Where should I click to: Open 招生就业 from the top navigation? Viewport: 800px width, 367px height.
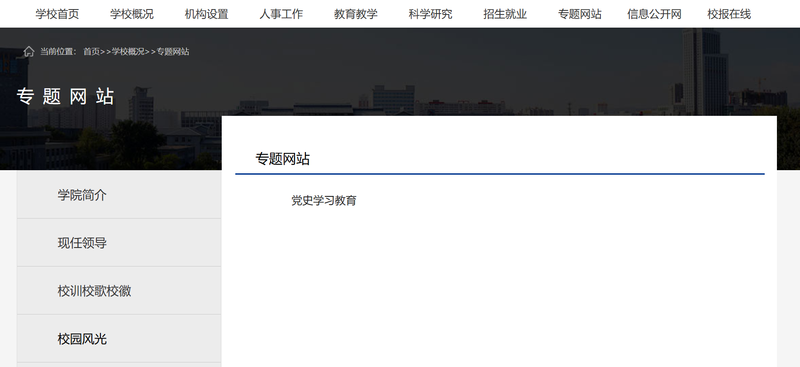(505, 14)
